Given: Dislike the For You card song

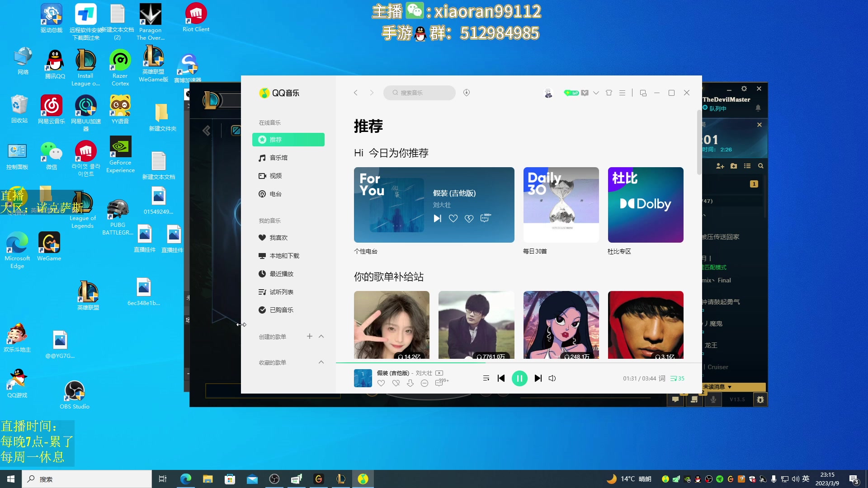Looking at the screenshot, I should (x=469, y=218).
